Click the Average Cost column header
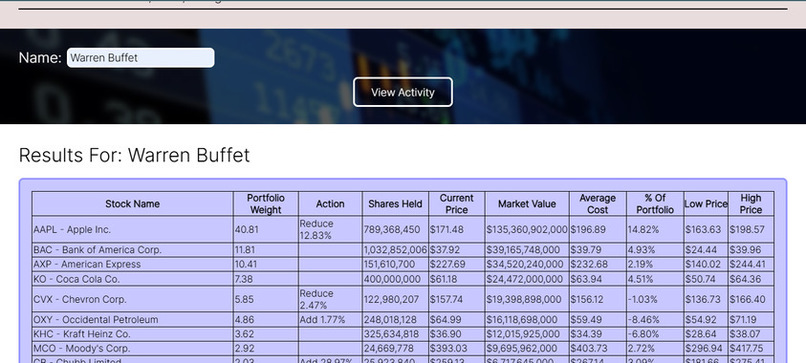Image resolution: width=806 pixels, height=363 pixels. (597, 204)
